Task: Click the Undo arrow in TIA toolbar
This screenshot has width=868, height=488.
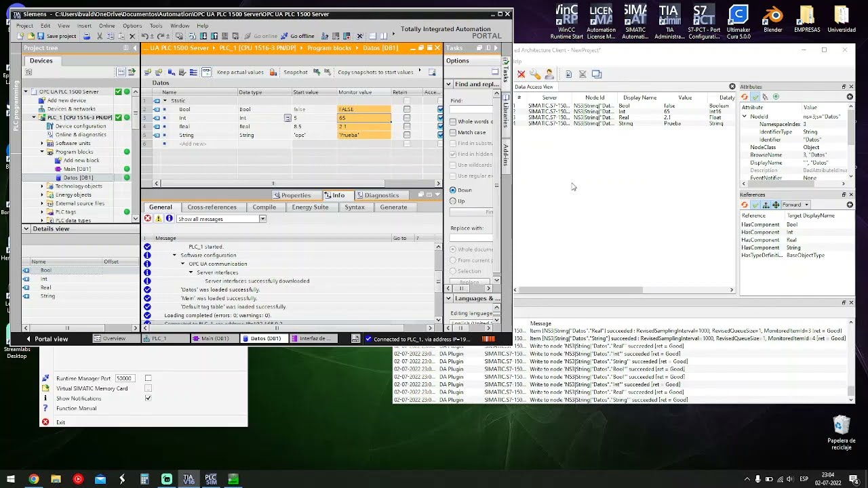Action: 144,36
